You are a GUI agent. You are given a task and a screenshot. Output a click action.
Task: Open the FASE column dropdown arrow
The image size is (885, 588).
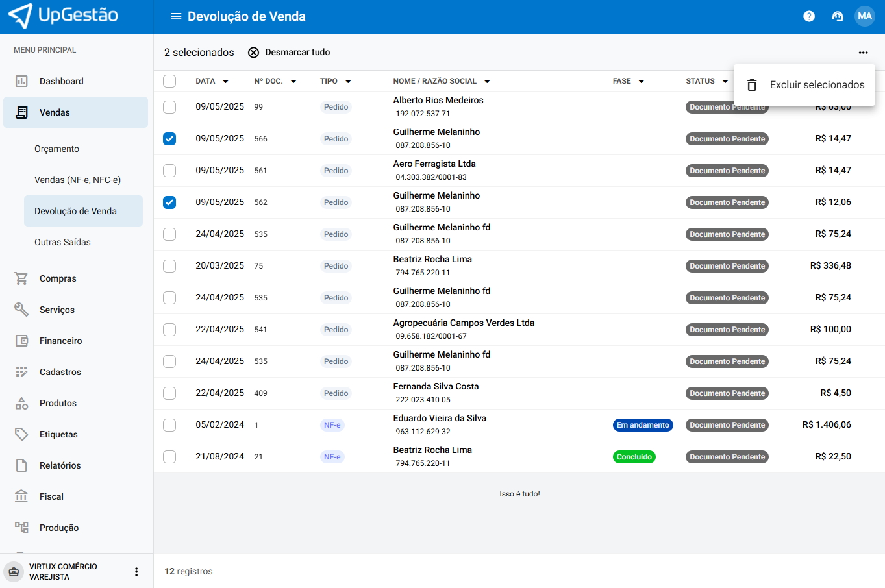(642, 81)
